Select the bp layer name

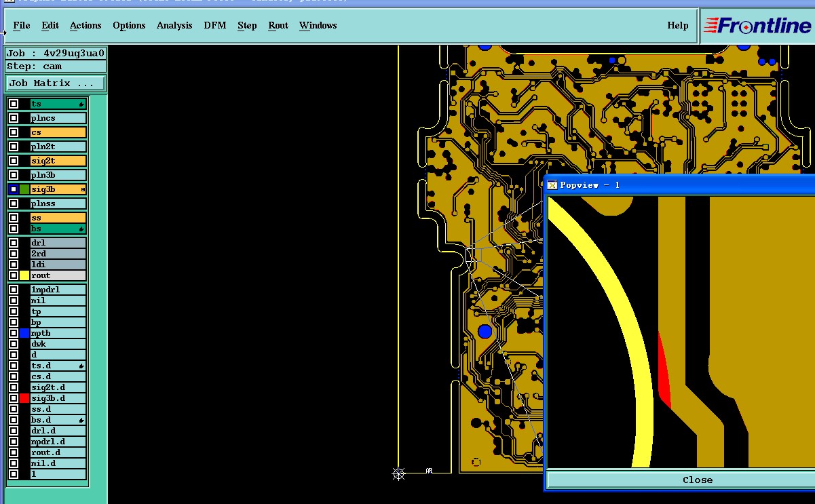pyautogui.click(x=58, y=322)
